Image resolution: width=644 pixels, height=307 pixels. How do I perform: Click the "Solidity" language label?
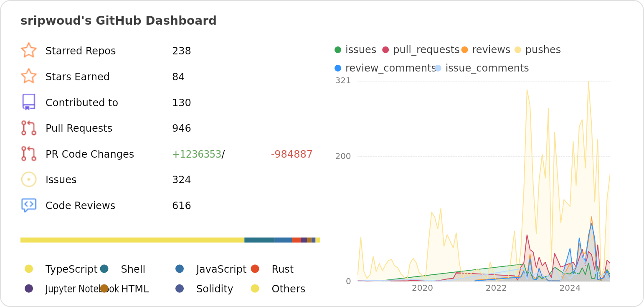tap(215, 289)
